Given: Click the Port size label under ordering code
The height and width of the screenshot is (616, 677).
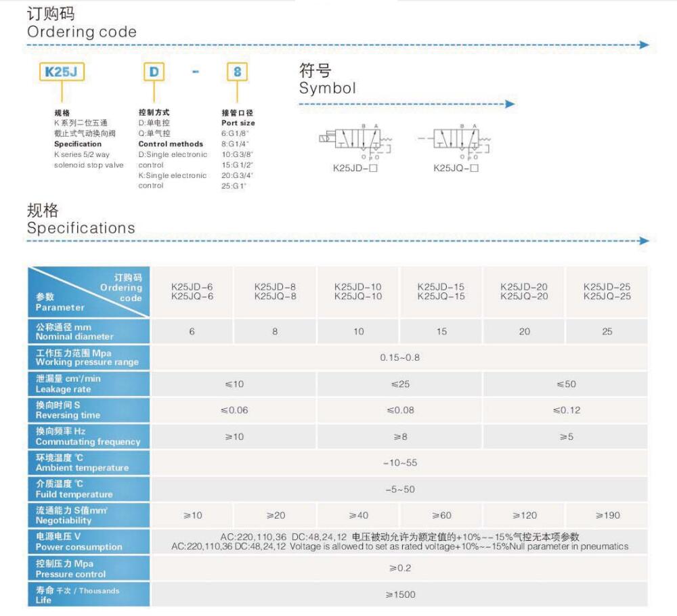Looking at the screenshot, I should tap(238, 123).
